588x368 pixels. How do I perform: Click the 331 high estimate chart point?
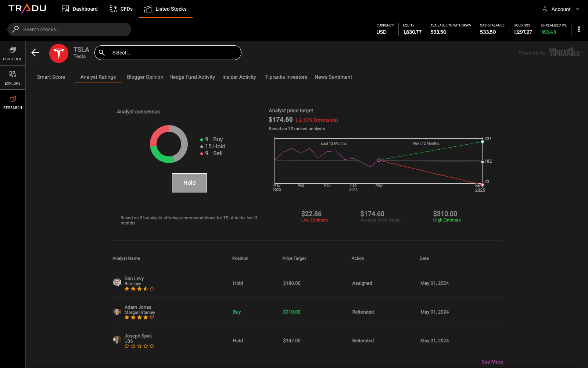[483, 142]
